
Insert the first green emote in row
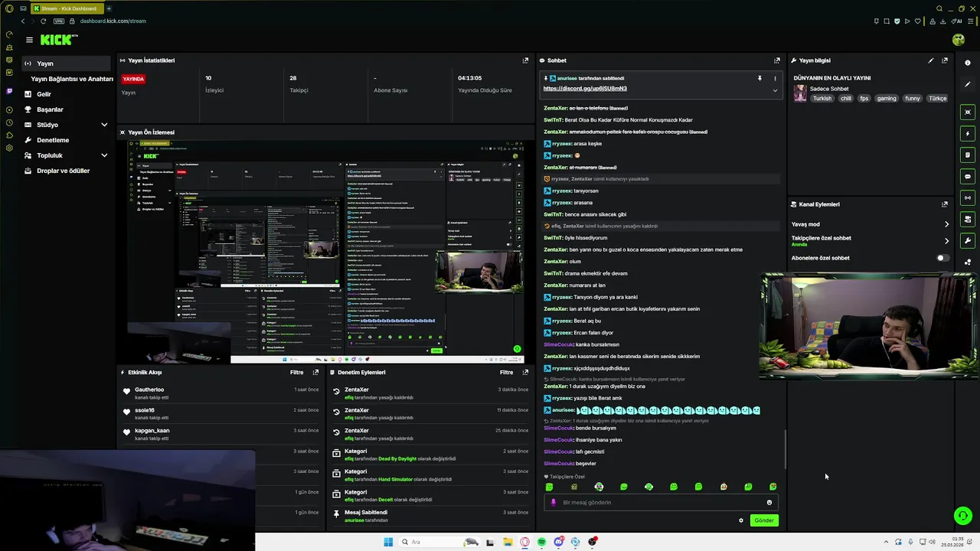[549, 487]
